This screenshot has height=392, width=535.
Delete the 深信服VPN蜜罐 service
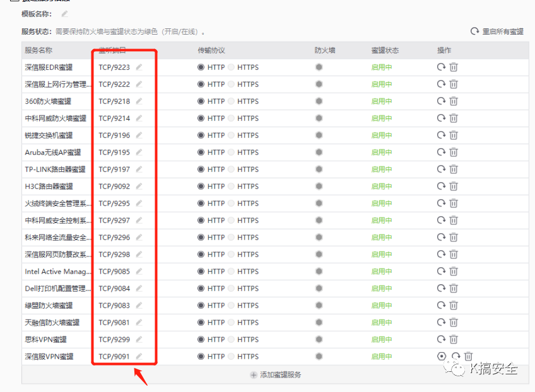(x=469, y=357)
